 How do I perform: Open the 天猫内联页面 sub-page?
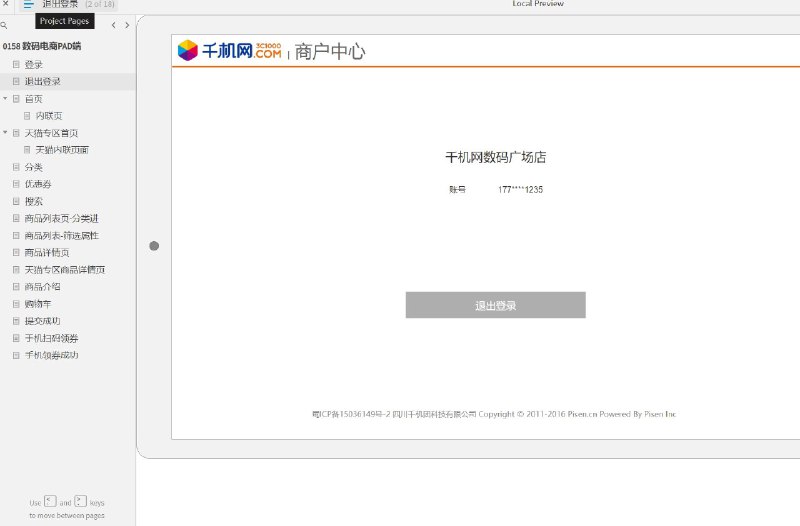click(x=62, y=150)
